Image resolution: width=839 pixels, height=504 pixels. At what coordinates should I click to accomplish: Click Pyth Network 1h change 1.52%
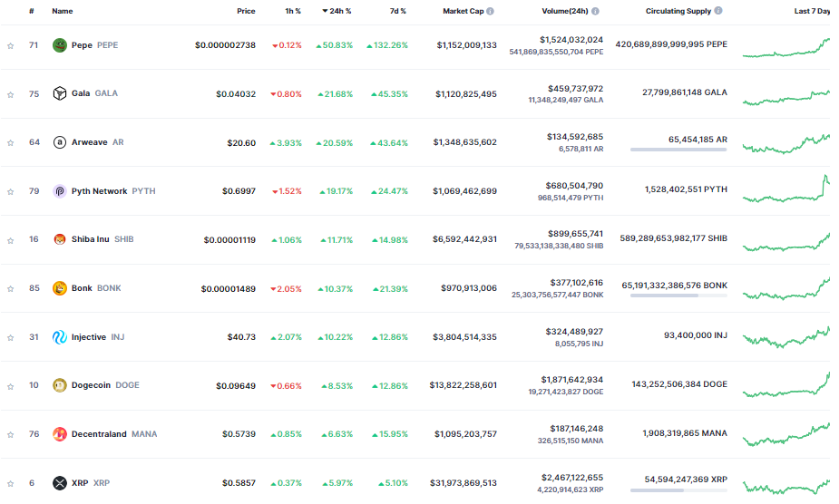point(287,191)
